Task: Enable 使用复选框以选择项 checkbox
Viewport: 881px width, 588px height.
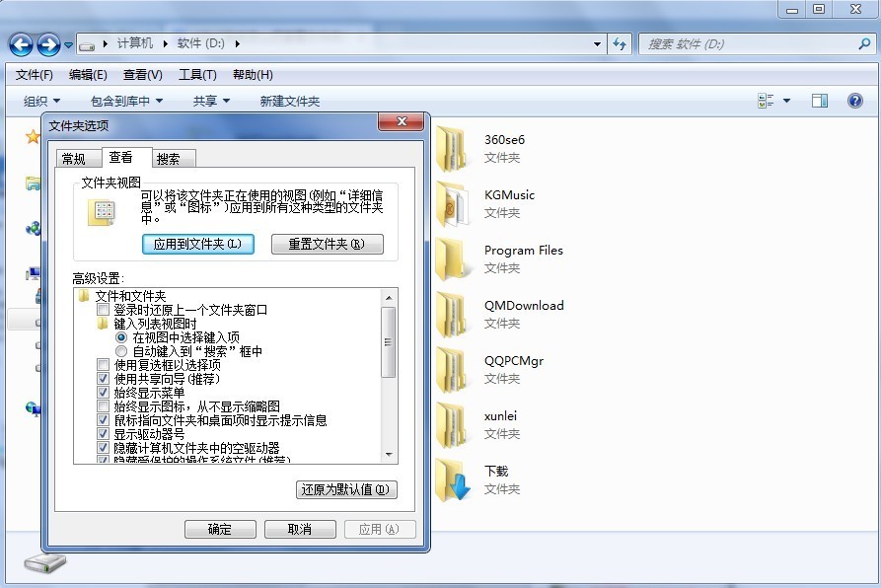Action: [x=103, y=365]
